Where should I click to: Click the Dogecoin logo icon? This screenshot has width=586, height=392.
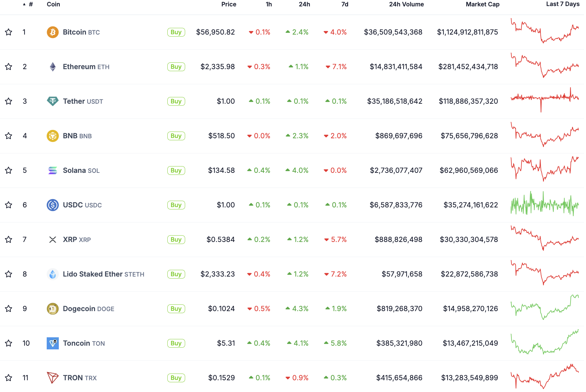(52, 309)
